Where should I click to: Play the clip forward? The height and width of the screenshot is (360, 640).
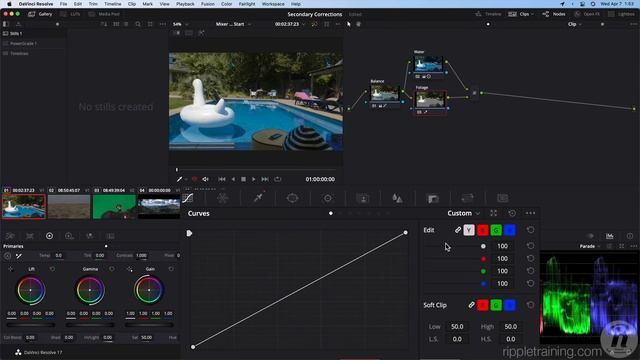[x=253, y=179]
